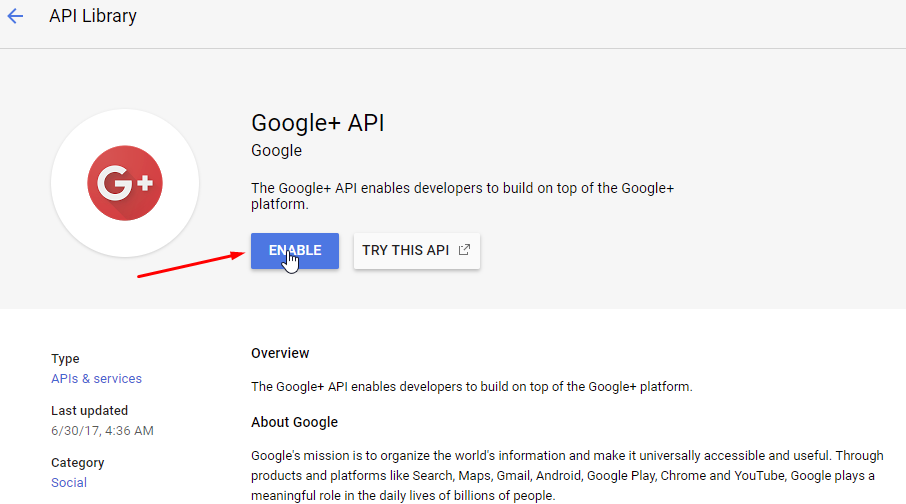Click the Overview section heading
The width and height of the screenshot is (906, 504).
(280, 353)
